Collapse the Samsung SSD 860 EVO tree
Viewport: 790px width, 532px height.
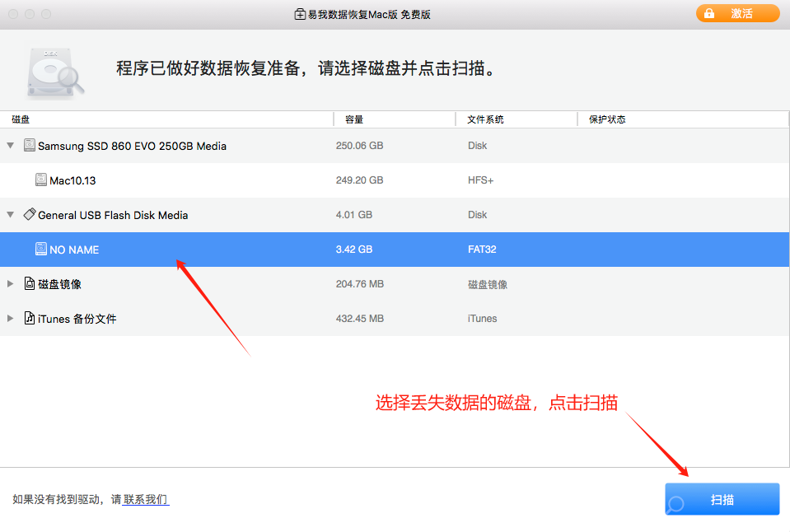coord(11,146)
